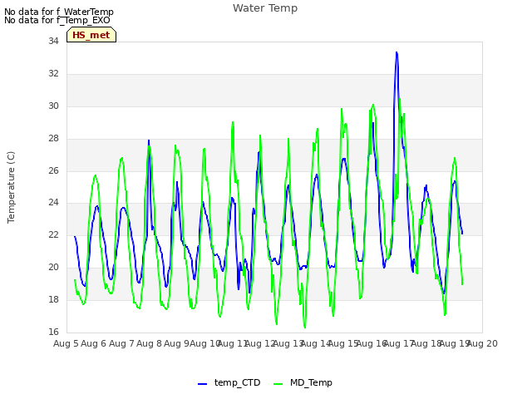This screenshot has width=532, height=399.
Task: Click the Aug 18 x-axis label
Action: tap(426, 343)
